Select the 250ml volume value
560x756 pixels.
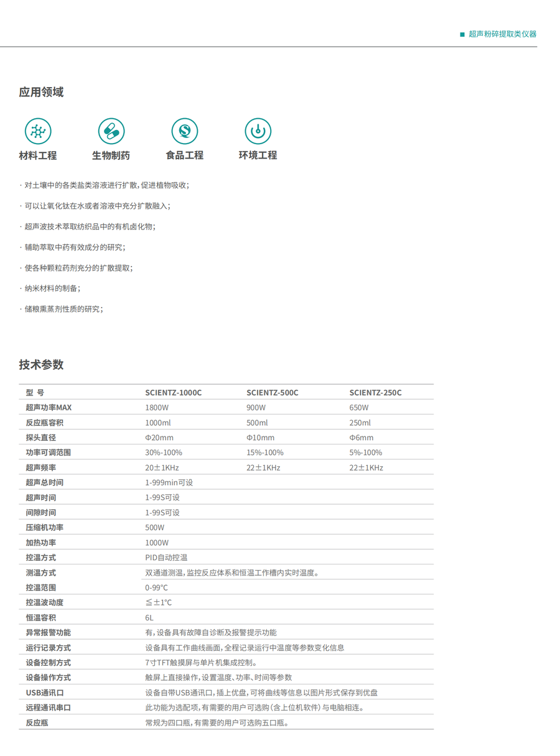click(360, 423)
